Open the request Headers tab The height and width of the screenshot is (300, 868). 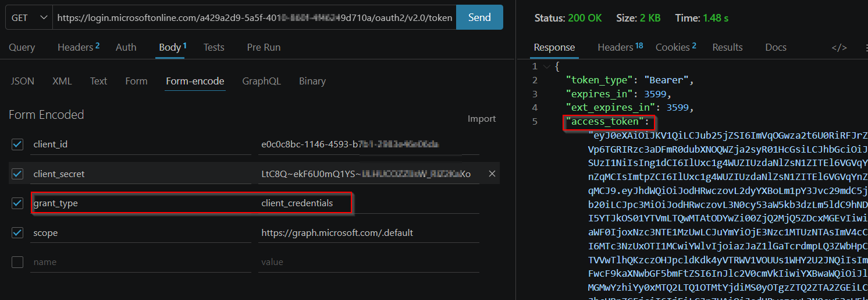coord(79,47)
